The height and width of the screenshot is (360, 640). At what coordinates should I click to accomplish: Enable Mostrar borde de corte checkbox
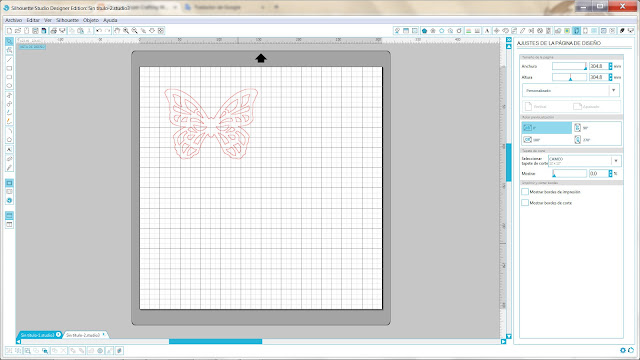(525, 202)
